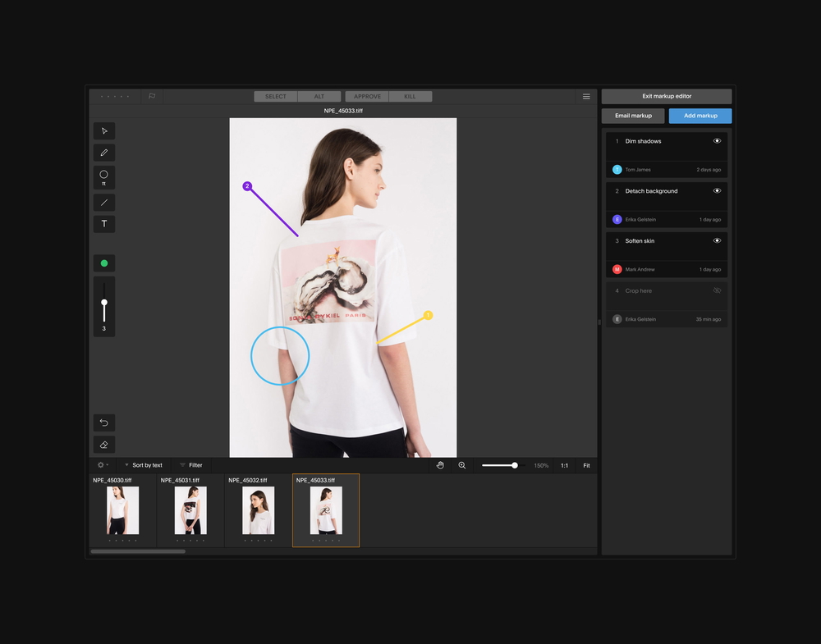The height and width of the screenshot is (644, 821).
Task: Open the settings gear dropdown above thumbnails
Action: (x=102, y=465)
